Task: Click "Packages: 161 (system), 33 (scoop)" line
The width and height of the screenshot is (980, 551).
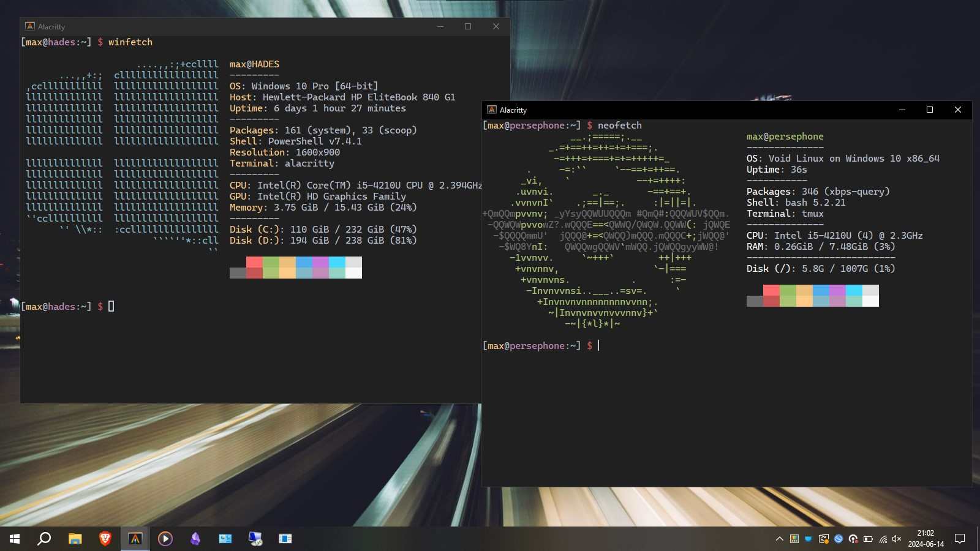Action: tap(323, 130)
